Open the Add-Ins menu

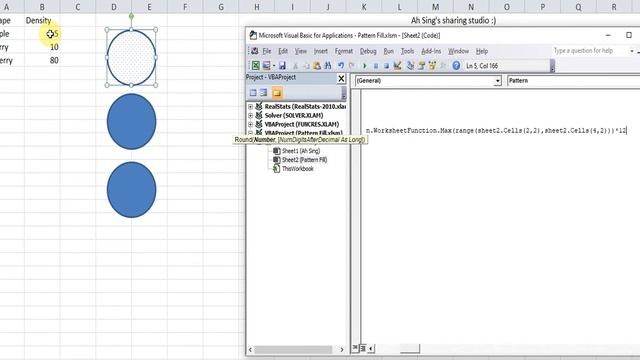pyautogui.click(x=431, y=51)
